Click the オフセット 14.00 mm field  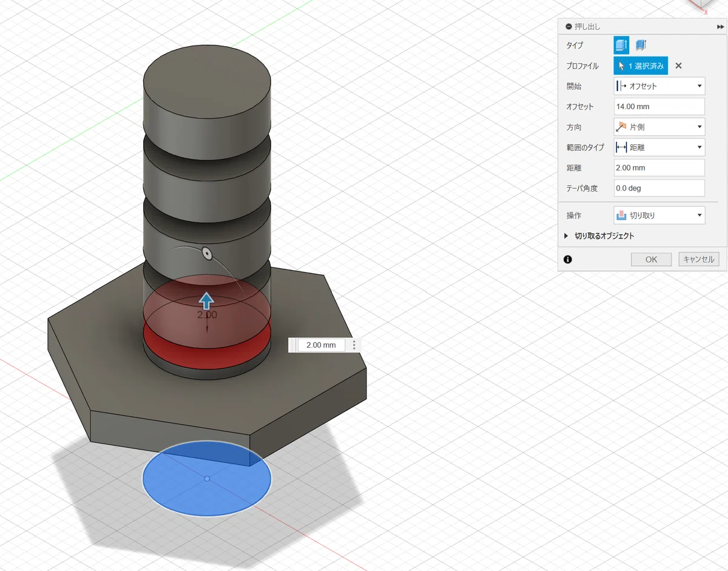pos(659,106)
